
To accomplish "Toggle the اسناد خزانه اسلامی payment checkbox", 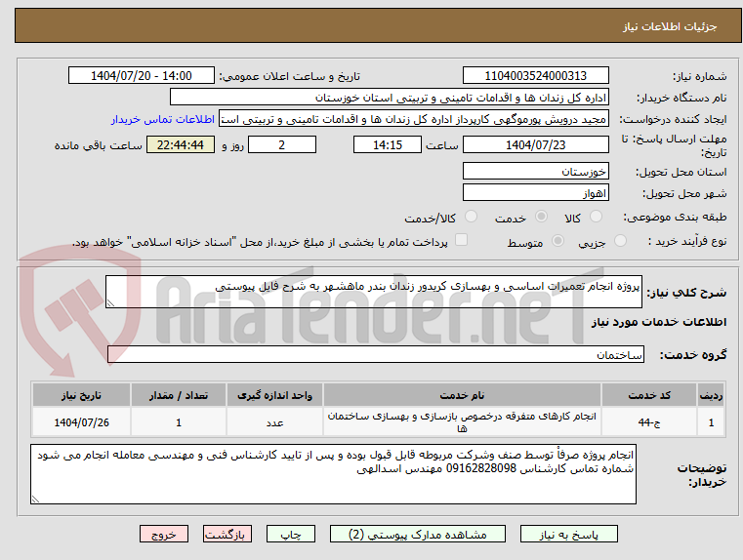I will coord(461,240).
